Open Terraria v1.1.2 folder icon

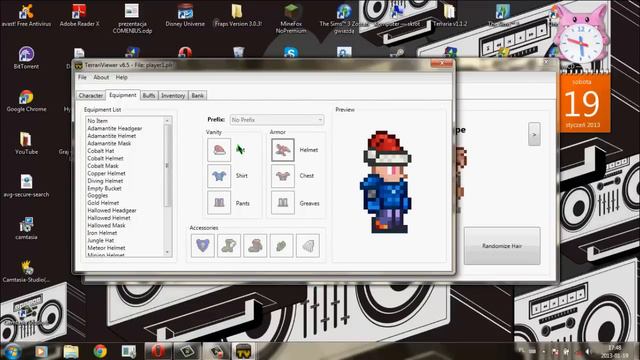click(x=449, y=16)
